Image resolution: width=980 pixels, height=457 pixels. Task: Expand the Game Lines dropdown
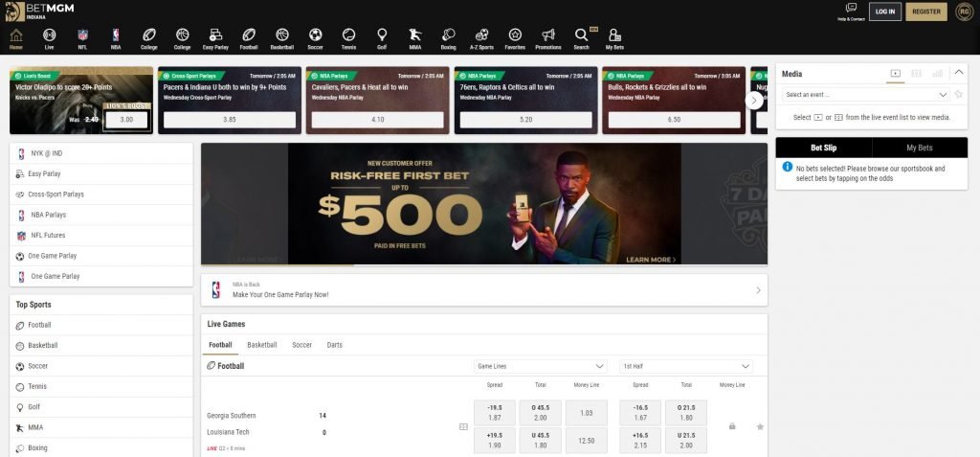540,366
